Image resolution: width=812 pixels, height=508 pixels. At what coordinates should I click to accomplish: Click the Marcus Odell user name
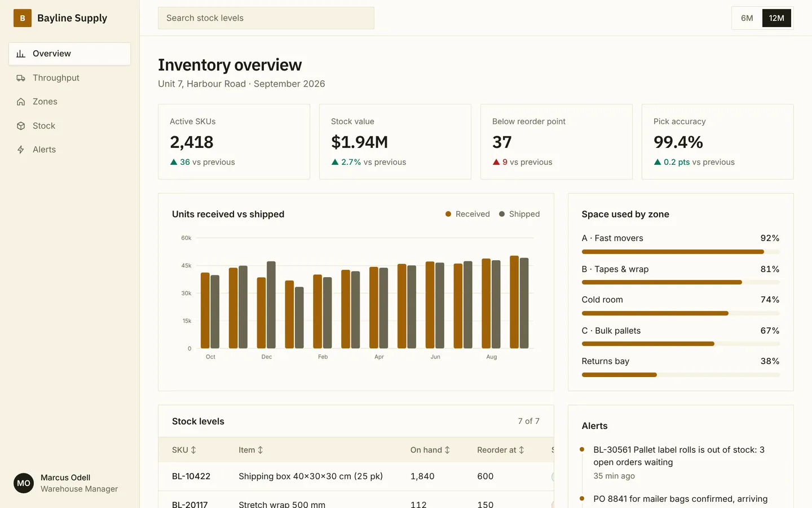(65, 478)
